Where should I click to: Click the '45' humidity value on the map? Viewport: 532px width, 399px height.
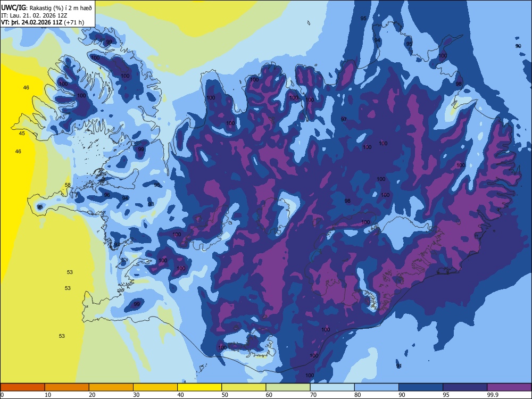pos(22,134)
